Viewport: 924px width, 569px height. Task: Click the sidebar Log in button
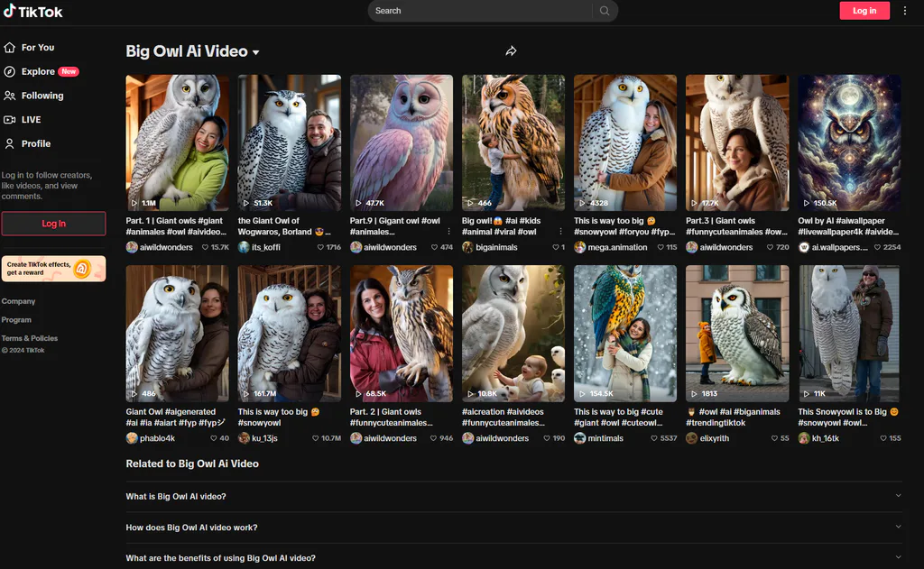pos(53,224)
